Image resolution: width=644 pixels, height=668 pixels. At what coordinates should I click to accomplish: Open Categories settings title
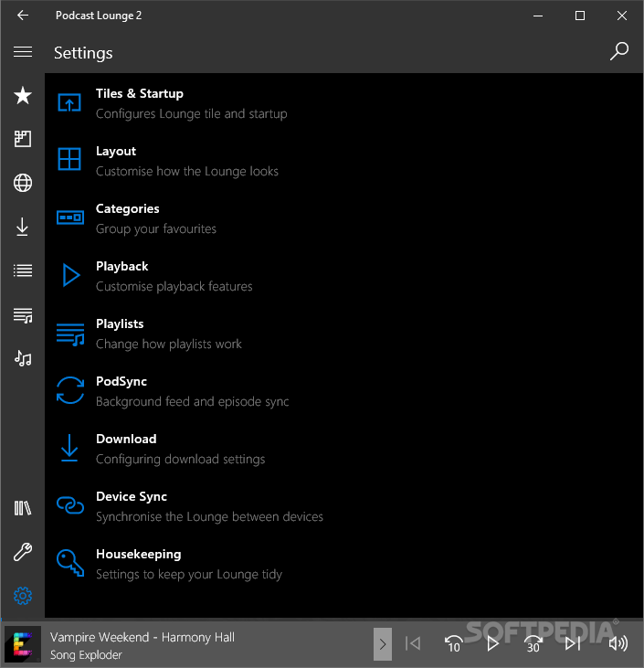tap(127, 208)
